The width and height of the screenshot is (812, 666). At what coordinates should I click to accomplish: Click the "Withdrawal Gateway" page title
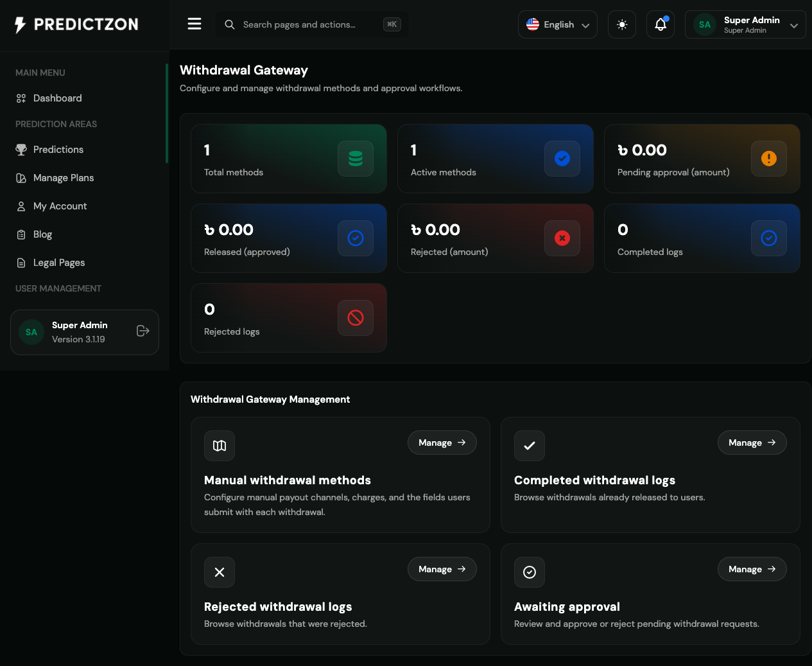click(x=244, y=70)
